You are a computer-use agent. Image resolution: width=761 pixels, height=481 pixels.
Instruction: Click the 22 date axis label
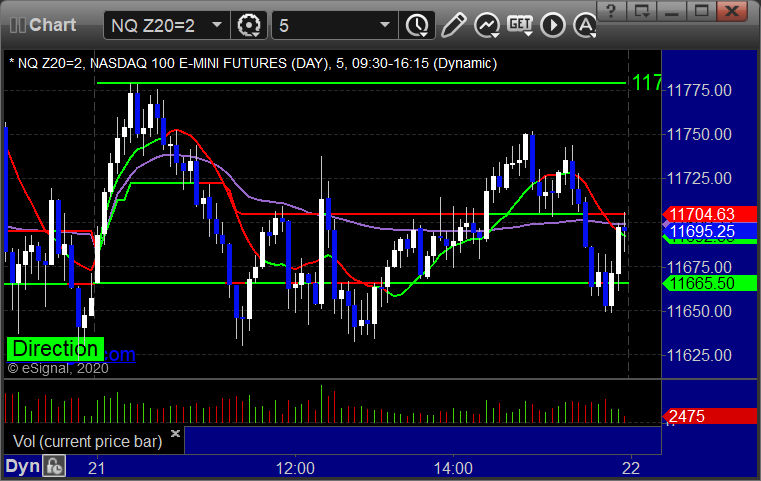[x=631, y=468]
